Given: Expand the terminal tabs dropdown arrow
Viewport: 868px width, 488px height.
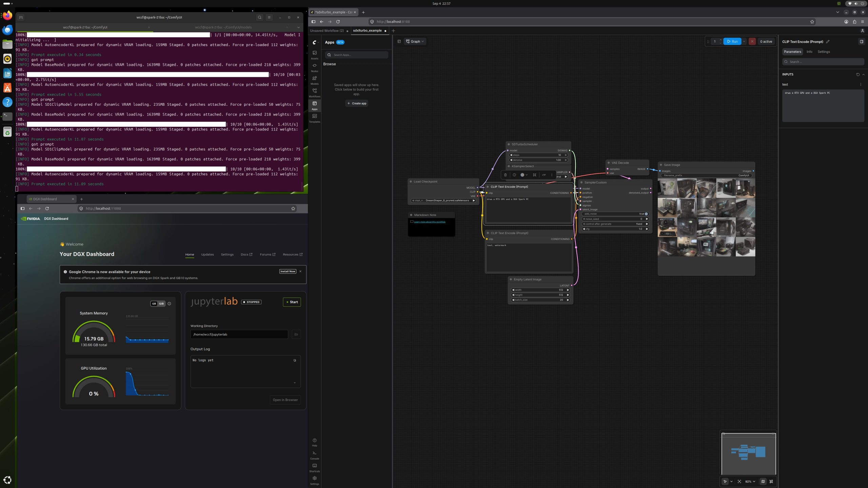Looking at the screenshot, I should (298, 27).
